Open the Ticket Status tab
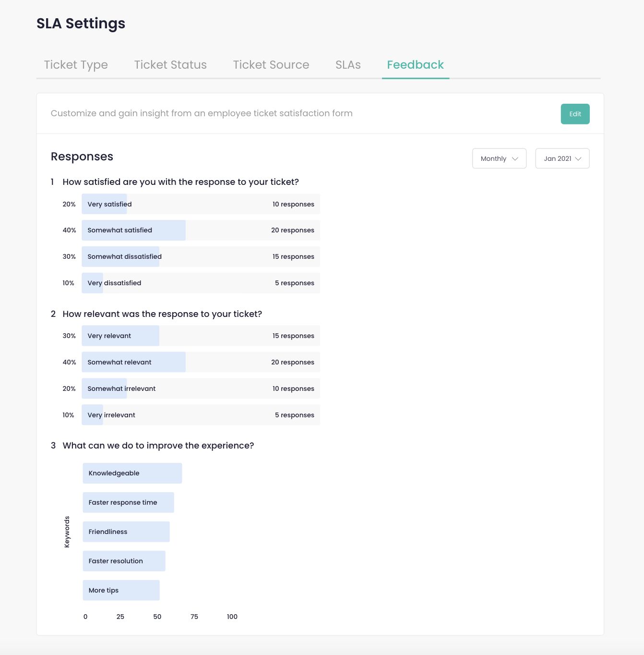The image size is (644, 655). point(170,65)
